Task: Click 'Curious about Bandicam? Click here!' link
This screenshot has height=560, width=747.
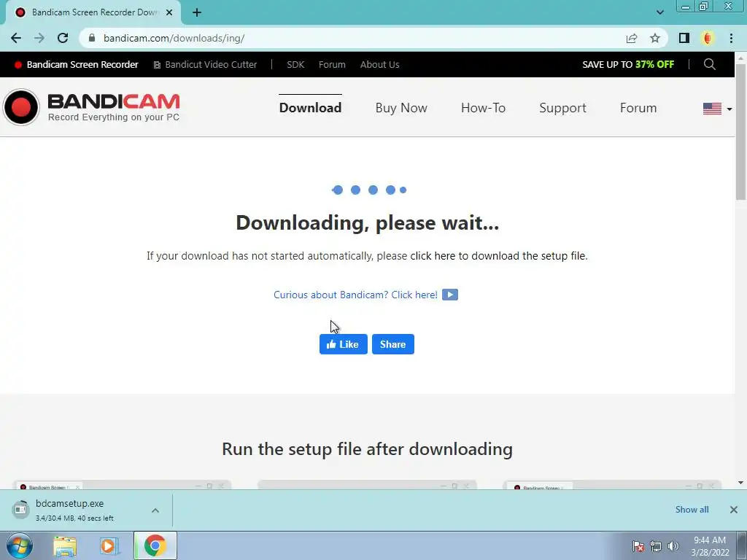Action: tap(355, 295)
